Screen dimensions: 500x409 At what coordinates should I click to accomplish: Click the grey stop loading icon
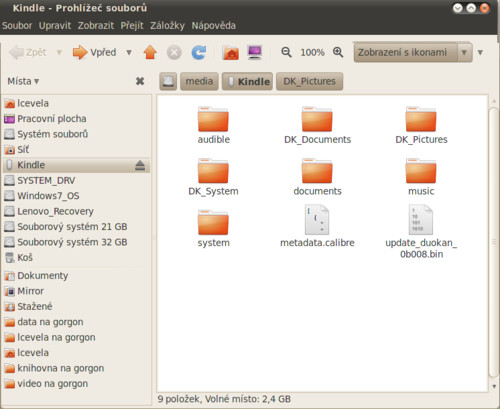174,52
